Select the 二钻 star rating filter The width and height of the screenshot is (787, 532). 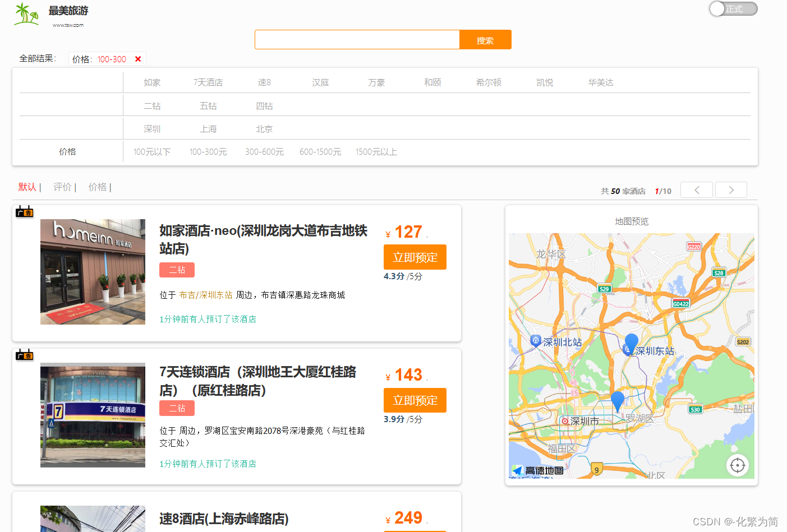152,106
